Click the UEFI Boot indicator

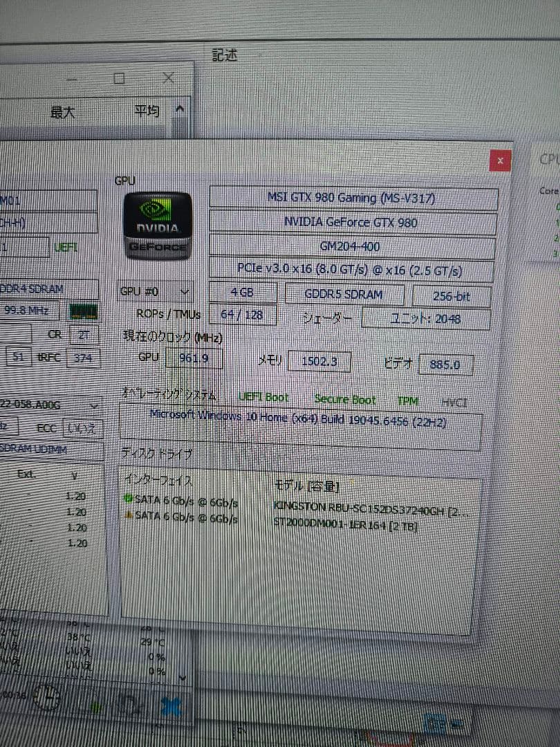coord(263,397)
